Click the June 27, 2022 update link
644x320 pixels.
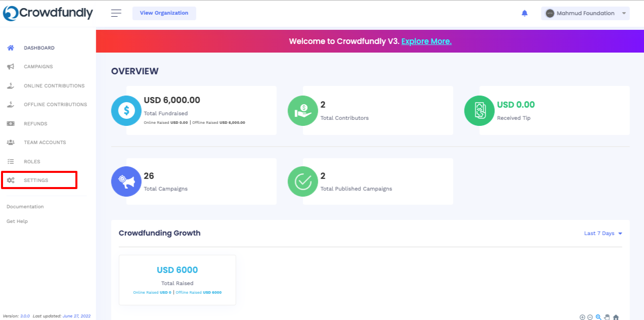[x=76, y=316]
